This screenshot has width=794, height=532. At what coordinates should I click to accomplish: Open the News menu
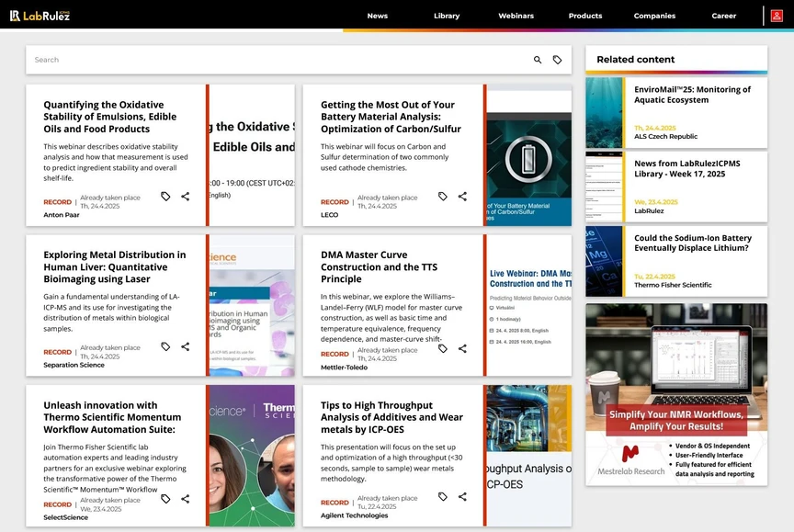pyautogui.click(x=378, y=16)
